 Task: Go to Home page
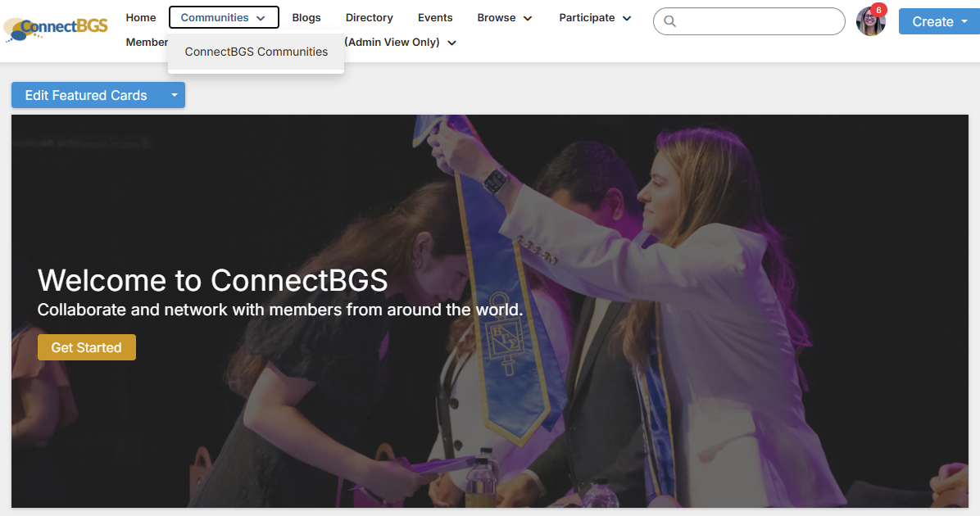point(141,17)
